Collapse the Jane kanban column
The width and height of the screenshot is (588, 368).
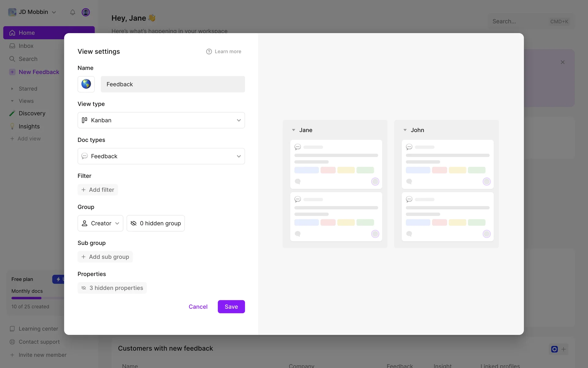[293, 130]
